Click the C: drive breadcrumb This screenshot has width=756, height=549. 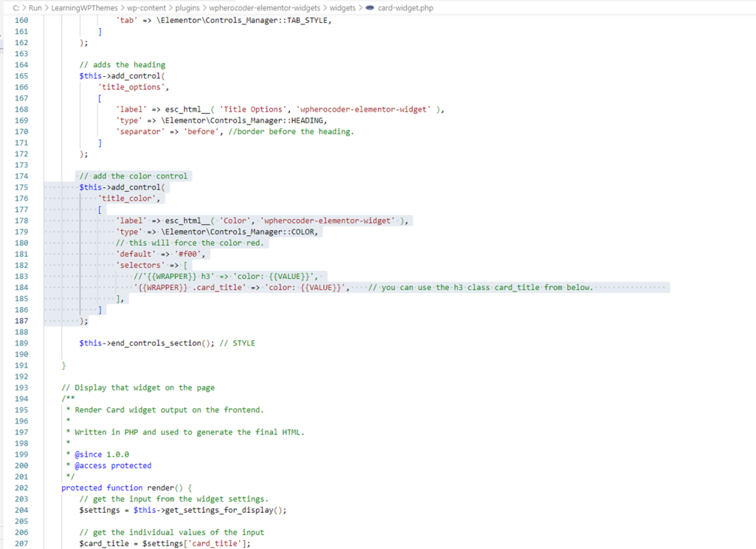coord(16,7)
